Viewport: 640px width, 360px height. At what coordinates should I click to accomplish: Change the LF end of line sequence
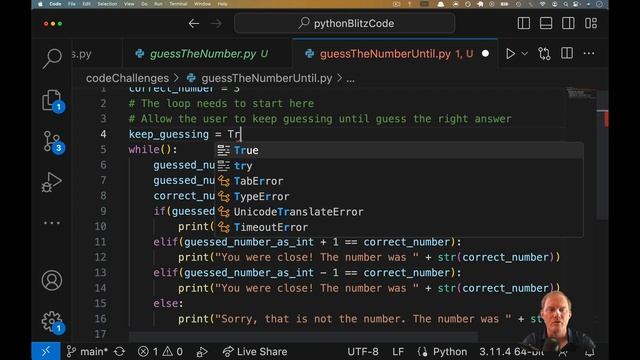pos(398,351)
